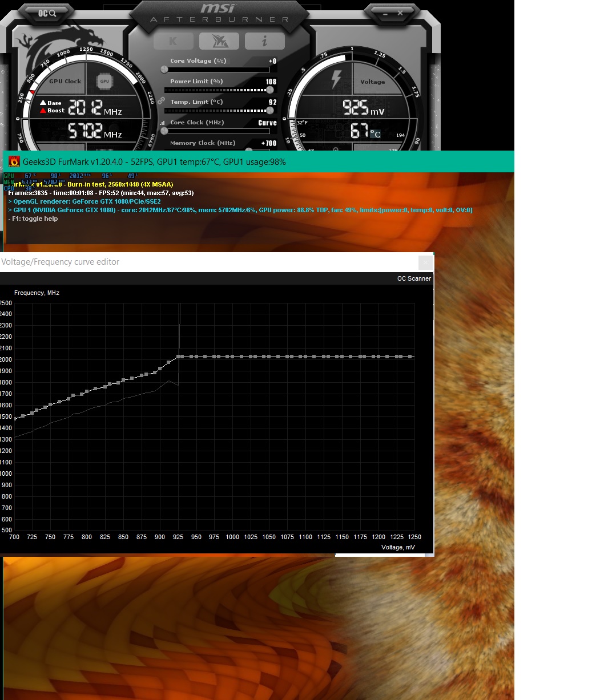Click the '108' Power Limit value

pos(271,82)
